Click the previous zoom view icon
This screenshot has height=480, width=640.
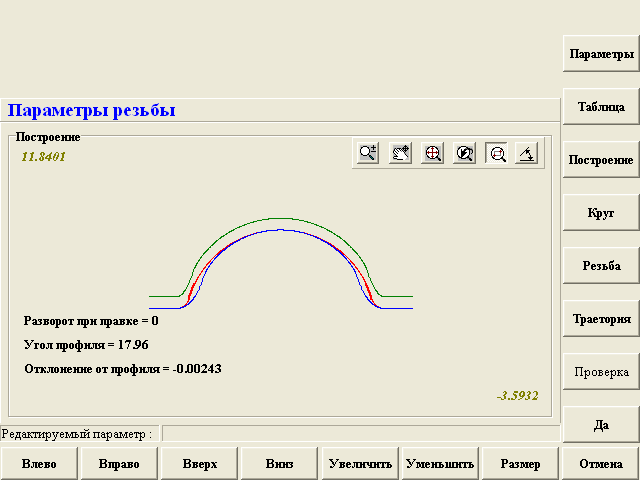[464, 153]
